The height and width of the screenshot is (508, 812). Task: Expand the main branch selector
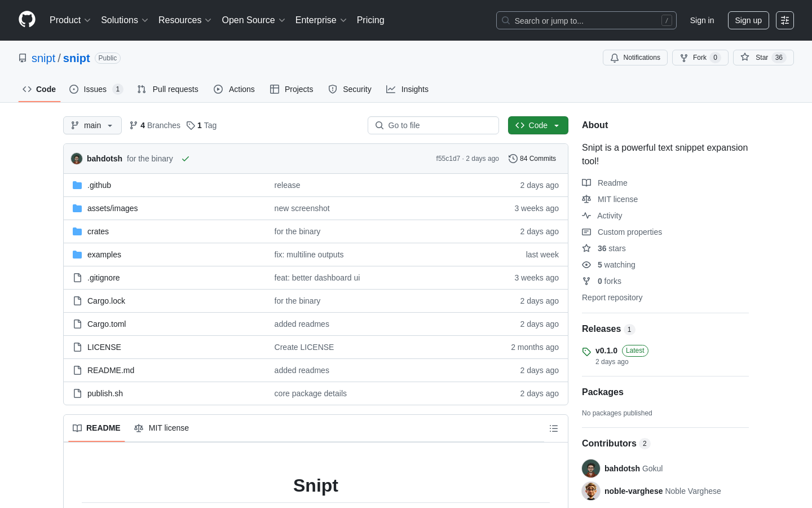pyautogui.click(x=92, y=125)
